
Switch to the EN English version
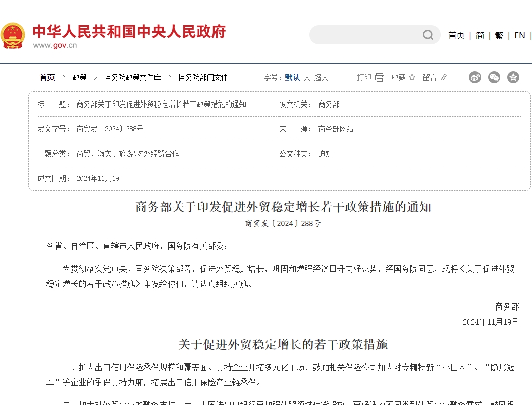519,35
